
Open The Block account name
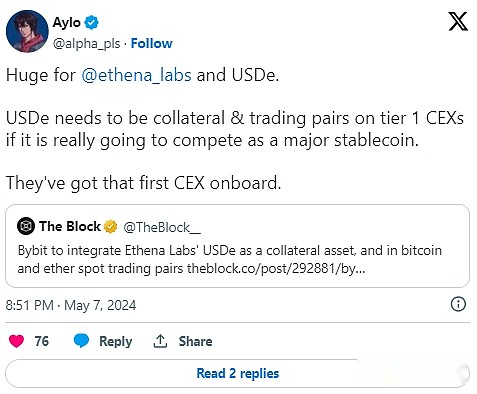(x=70, y=226)
